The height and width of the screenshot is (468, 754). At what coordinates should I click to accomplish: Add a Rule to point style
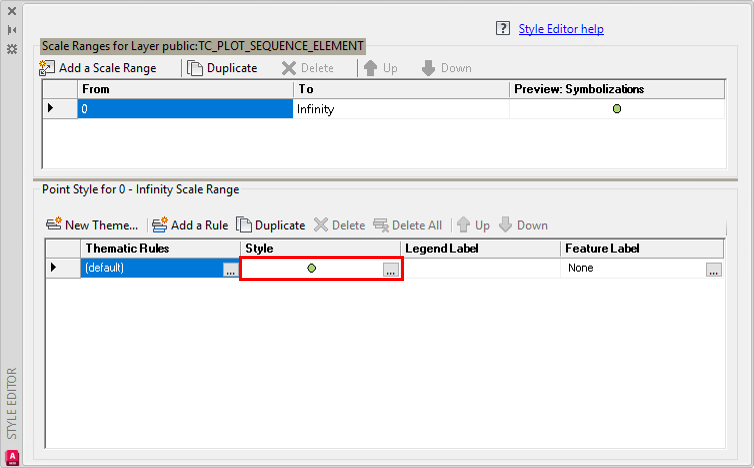click(x=190, y=225)
